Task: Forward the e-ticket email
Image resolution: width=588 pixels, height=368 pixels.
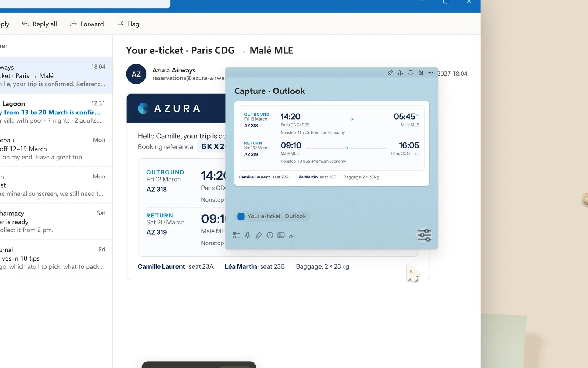Action: point(87,24)
